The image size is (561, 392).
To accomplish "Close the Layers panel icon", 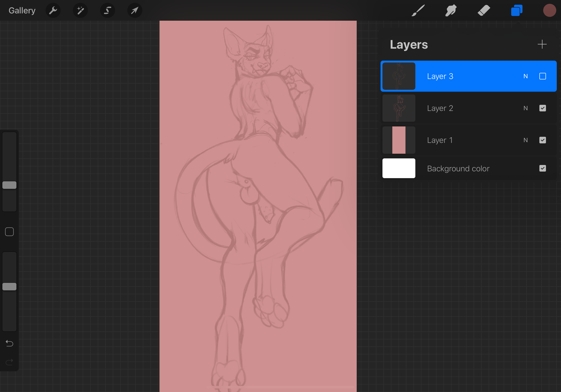I will (517, 11).
